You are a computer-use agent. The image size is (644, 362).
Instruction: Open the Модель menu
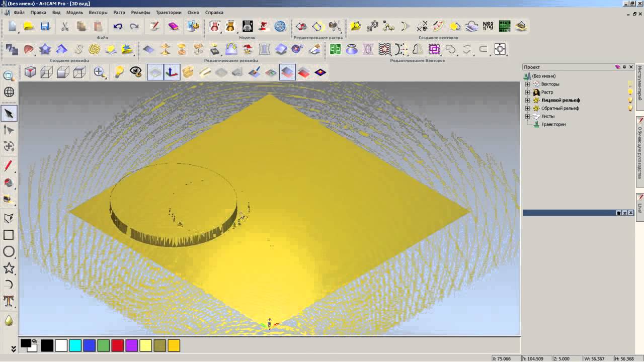pos(74,12)
